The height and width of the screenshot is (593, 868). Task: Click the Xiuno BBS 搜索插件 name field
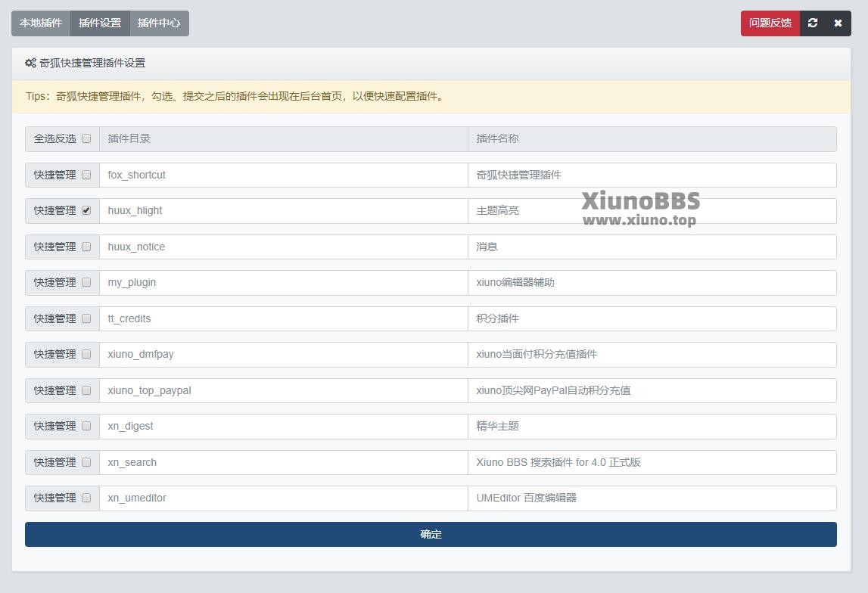click(x=652, y=462)
